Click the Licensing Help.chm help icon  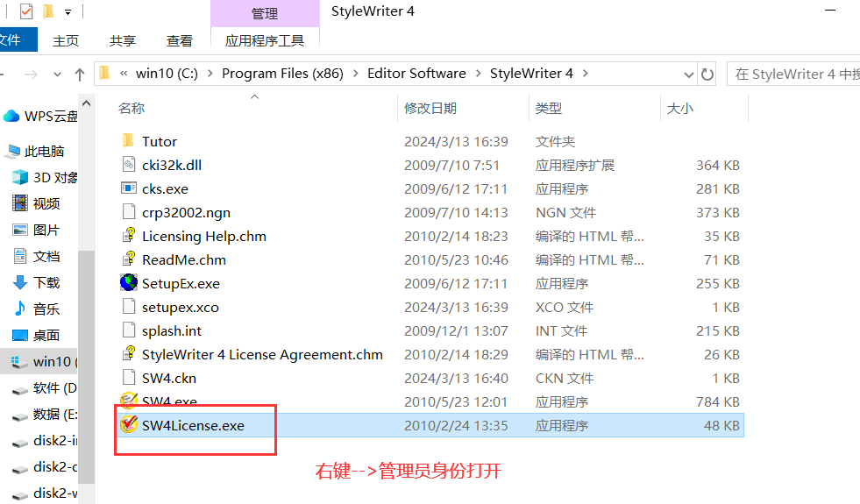[x=128, y=235]
